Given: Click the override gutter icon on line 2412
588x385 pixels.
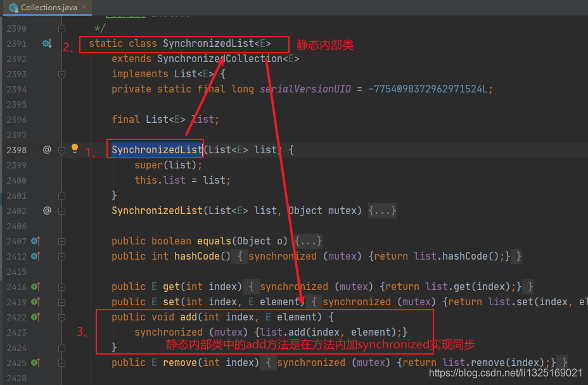Looking at the screenshot, I should [35, 256].
